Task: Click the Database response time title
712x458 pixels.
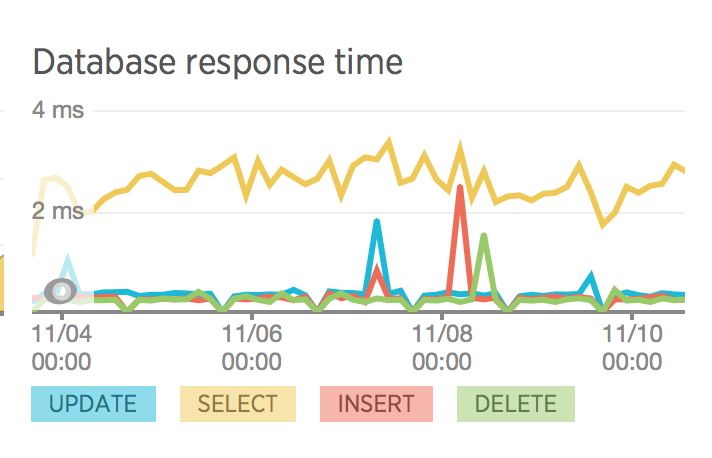Action: point(218,62)
